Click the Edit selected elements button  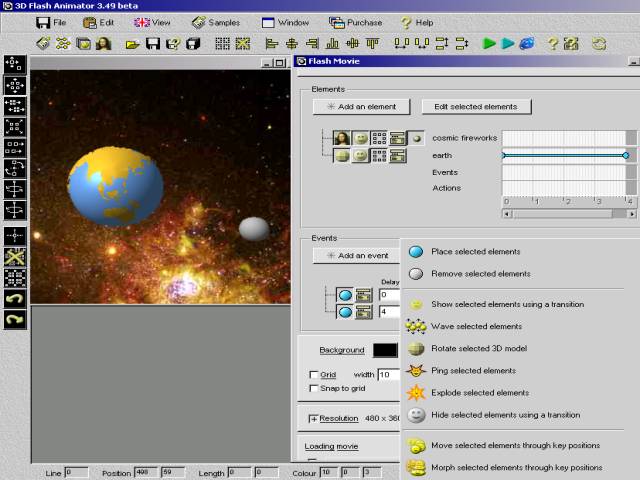point(476,107)
